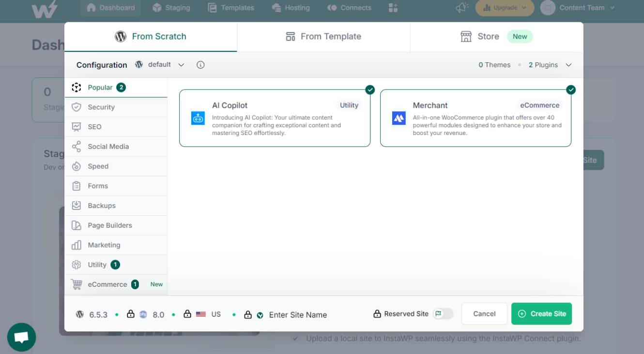
Task: Click "Upload a local site to InstaWP" text
Action: tap(443, 339)
